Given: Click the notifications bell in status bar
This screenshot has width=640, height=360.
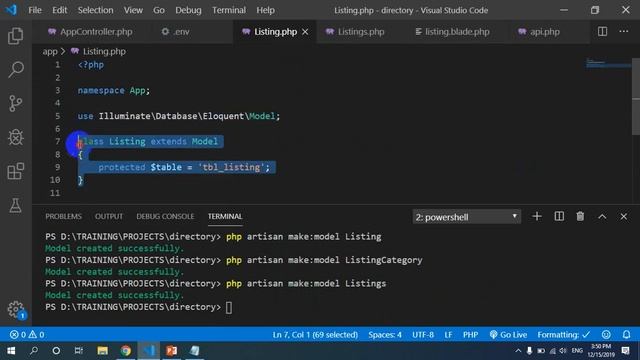Looking at the screenshot, I should tap(626, 335).
